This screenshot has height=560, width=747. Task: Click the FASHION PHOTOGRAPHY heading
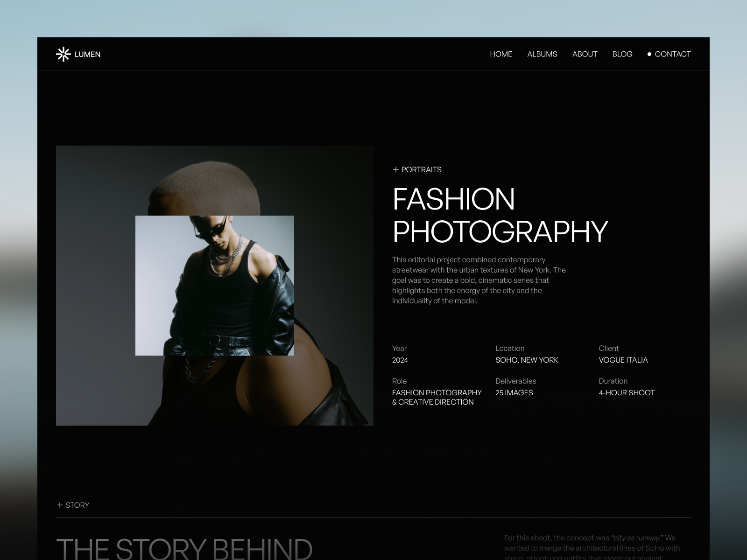tap(500, 215)
